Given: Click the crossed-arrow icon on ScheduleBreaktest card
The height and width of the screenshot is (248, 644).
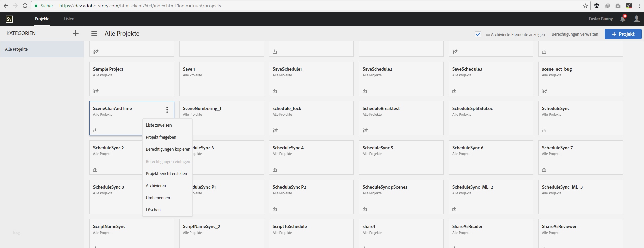Looking at the screenshot, I should tap(365, 130).
